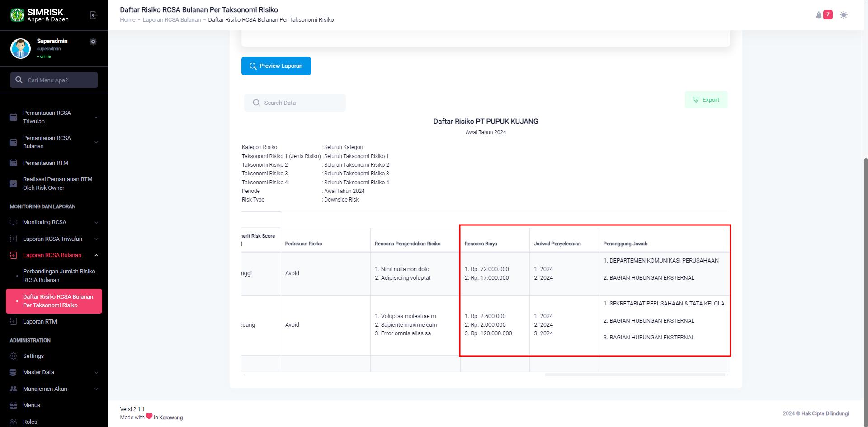
Task: Open notifications bell icon
Action: (818, 15)
